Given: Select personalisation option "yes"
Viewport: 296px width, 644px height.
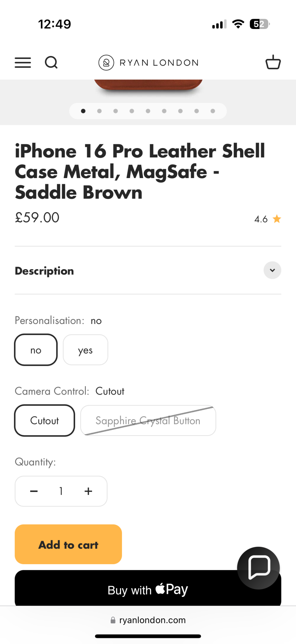Looking at the screenshot, I should click(x=85, y=350).
